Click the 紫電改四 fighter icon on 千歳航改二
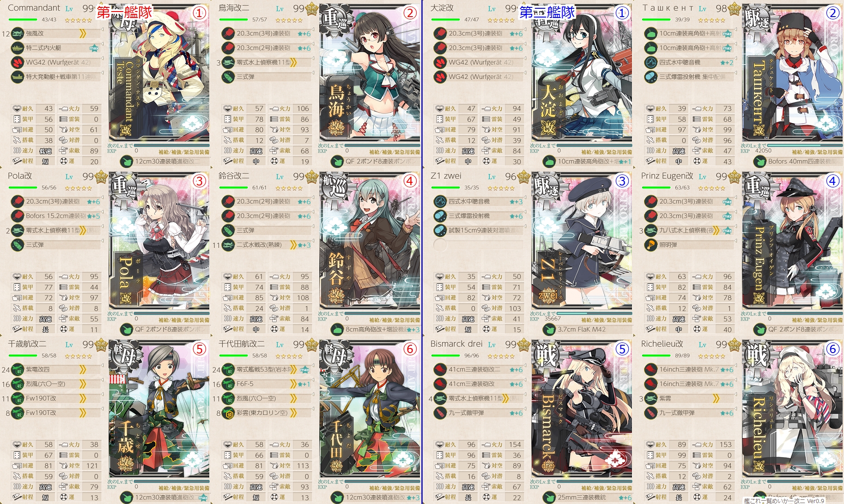The image size is (844, 504). point(18,369)
